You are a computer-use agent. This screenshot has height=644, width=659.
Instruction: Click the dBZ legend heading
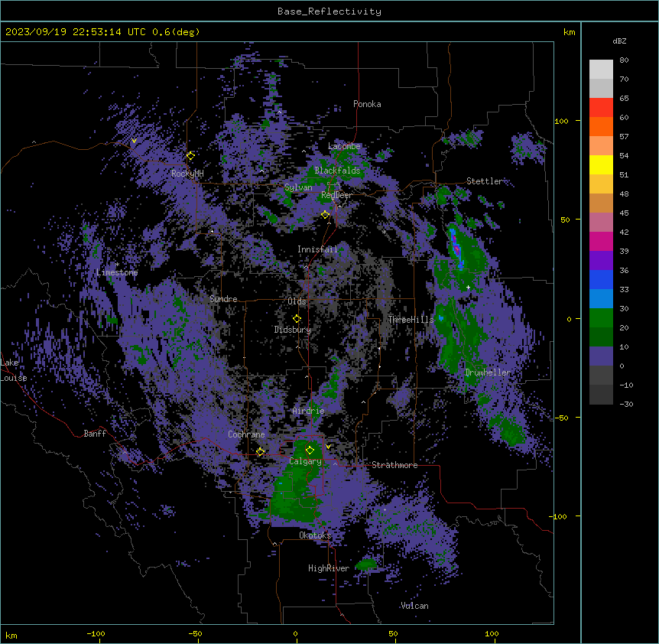tap(619, 41)
